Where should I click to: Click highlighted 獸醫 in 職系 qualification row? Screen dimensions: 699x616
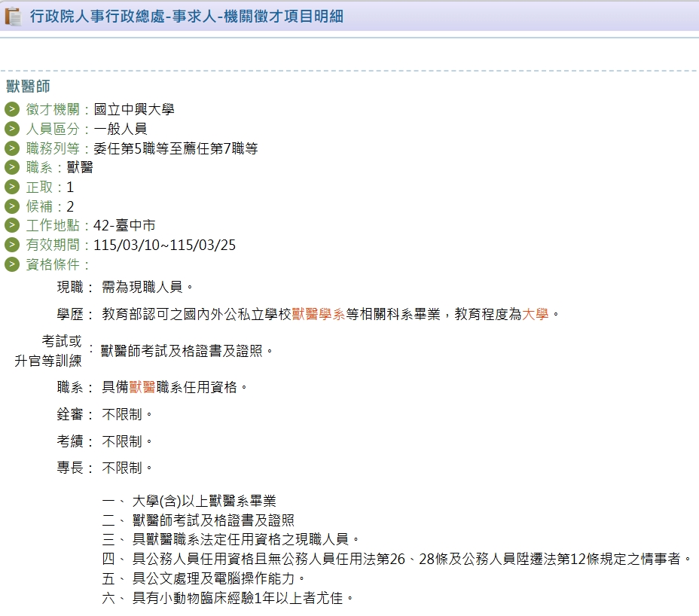(x=142, y=387)
